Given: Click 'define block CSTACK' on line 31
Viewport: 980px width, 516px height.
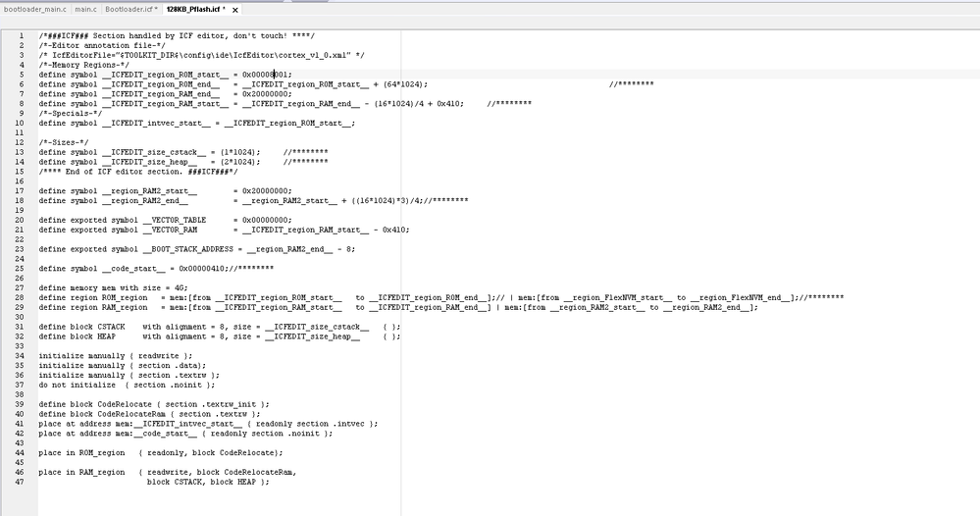Looking at the screenshot, I should (x=81, y=327).
